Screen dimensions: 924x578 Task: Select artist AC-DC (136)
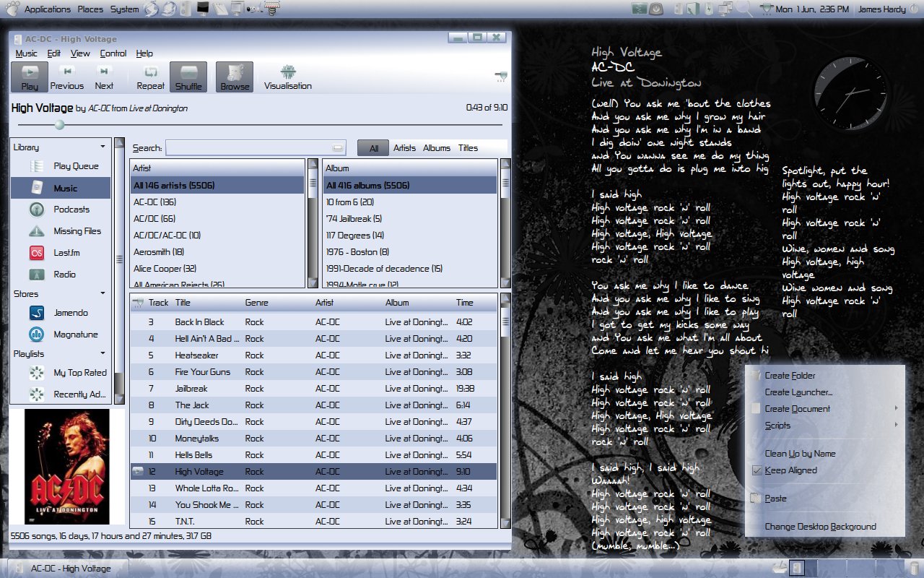[x=217, y=202]
